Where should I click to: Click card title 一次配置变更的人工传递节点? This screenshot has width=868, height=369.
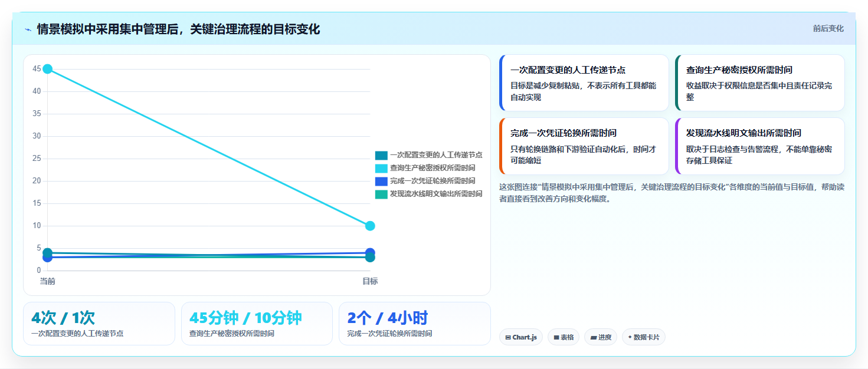point(568,70)
